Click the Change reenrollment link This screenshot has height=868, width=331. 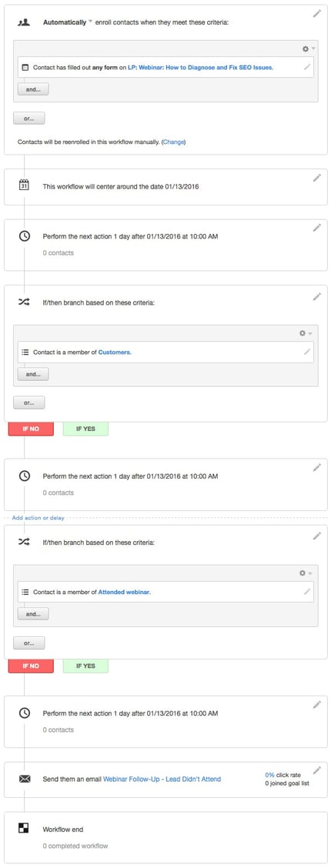click(x=173, y=142)
